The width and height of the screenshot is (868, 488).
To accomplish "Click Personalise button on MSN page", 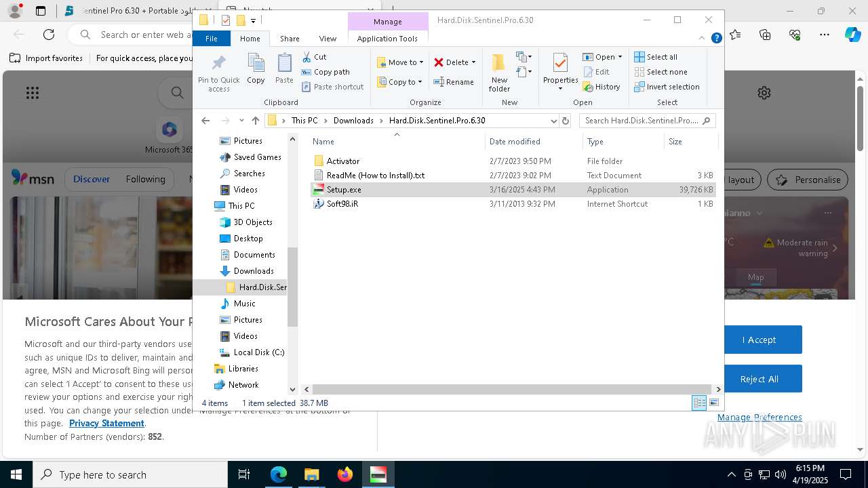I will (x=808, y=180).
